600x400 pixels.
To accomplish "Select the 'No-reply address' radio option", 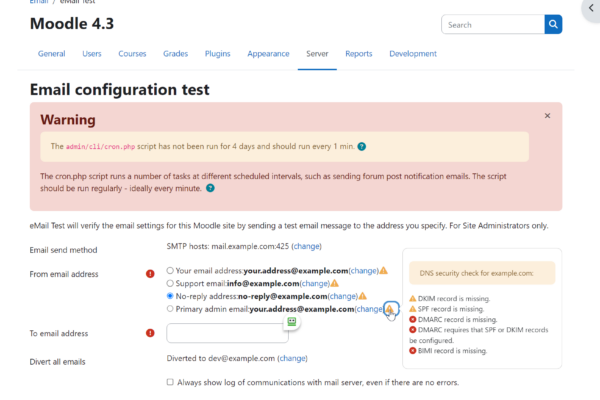I will tap(170, 296).
